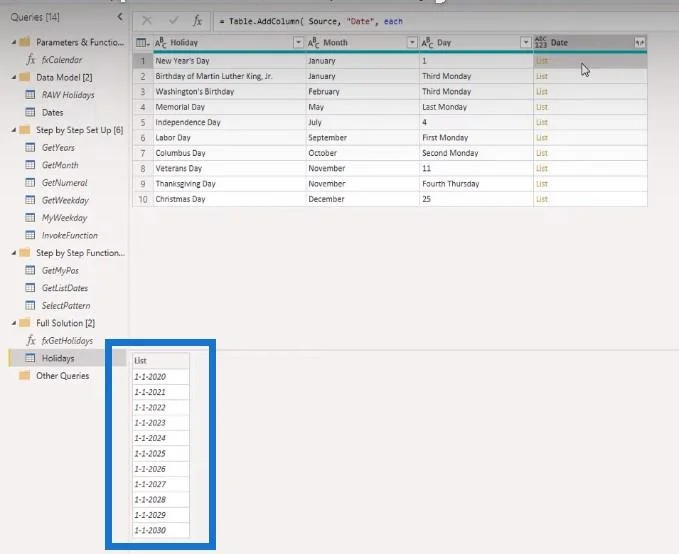The image size is (679, 554).
Task: Click the 'Fourth Thursday' day cell
Action: click(x=476, y=184)
